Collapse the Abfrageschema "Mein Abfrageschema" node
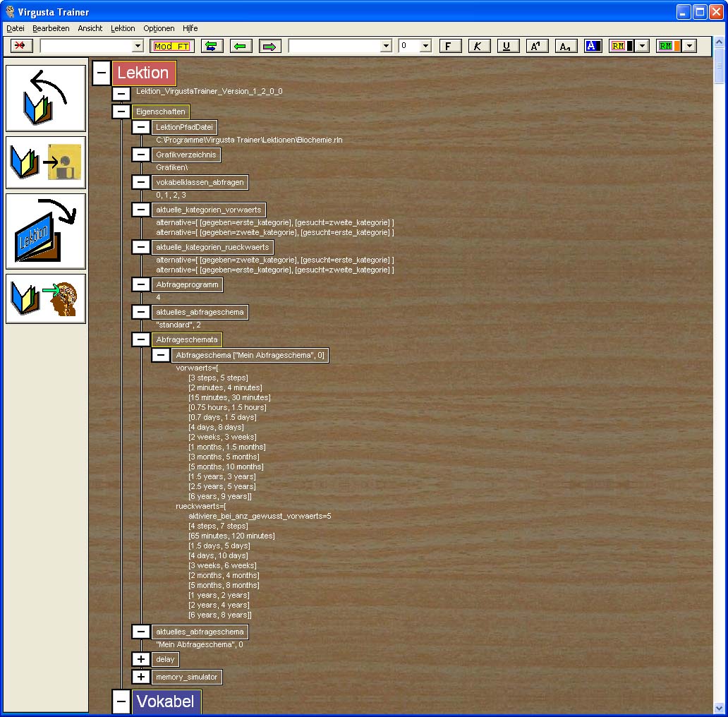Image resolution: width=728 pixels, height=717 pixels. pyautogui.click(x=161, y=355)
